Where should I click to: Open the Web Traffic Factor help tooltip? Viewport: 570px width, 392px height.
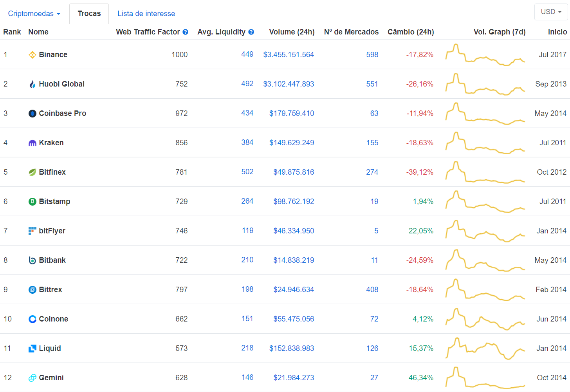[x=185, y=32]
